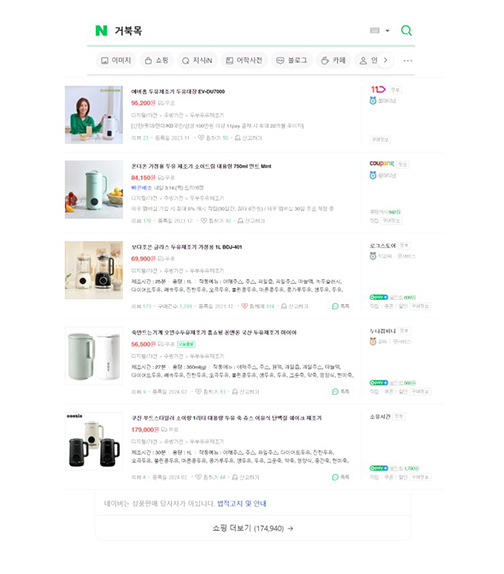This screenshot has width=504, height=574.
Task: Click the green search magnifier icon
Action: pyautogui.click(x=406, y=30)
